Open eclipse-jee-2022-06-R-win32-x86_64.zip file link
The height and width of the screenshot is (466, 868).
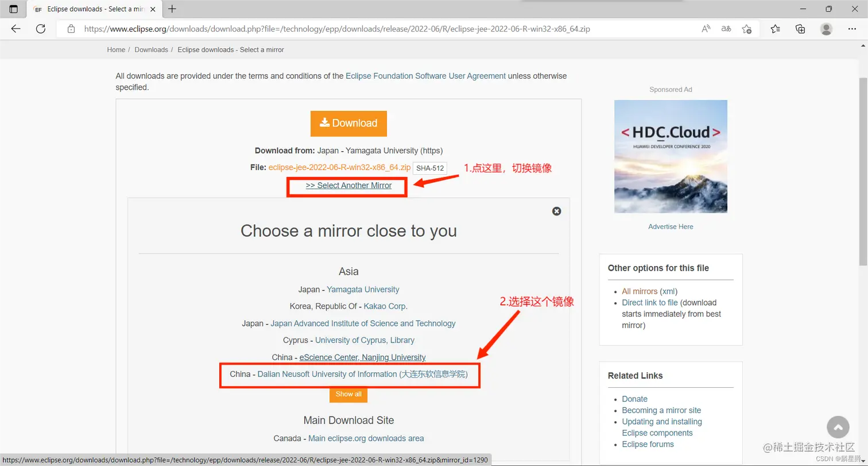coord(339,168)
